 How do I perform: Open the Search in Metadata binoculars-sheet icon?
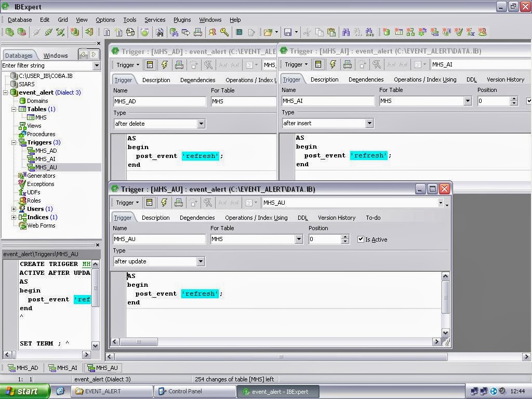tap(159, 32)
